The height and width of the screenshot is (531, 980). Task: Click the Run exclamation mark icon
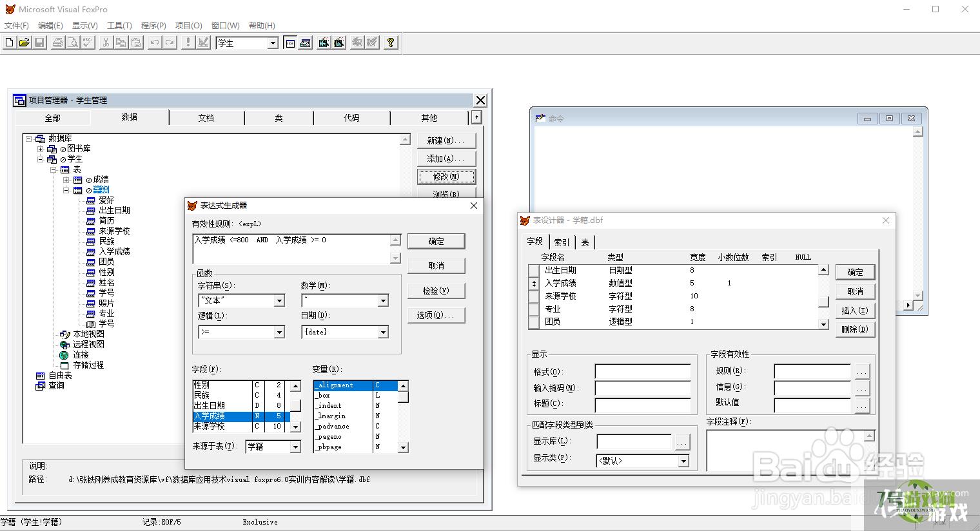[x=188, y=43]
